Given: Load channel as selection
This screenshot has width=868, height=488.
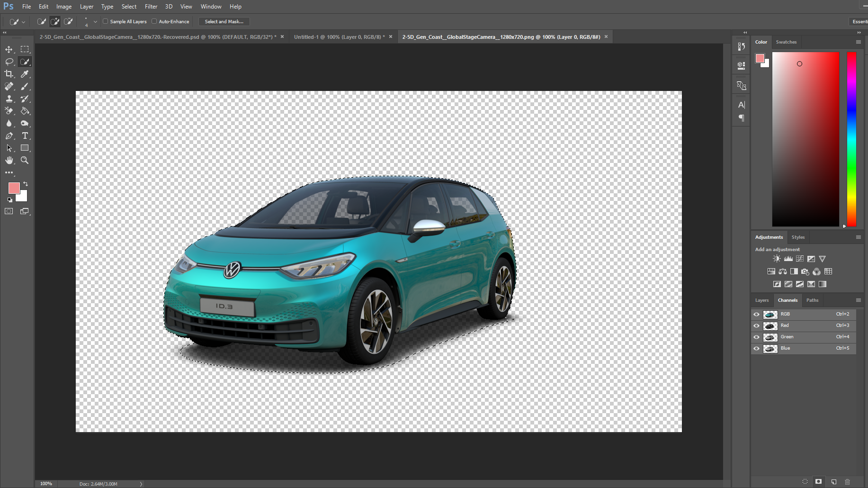Looking at the screenshot, I should (x=805, y=481).
